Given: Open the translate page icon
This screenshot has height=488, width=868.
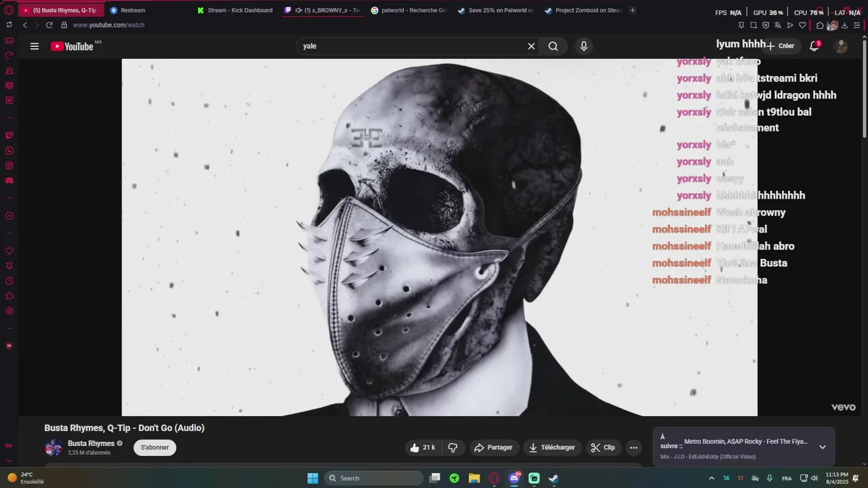Looking at the screenshot, I should coord(778,25).
